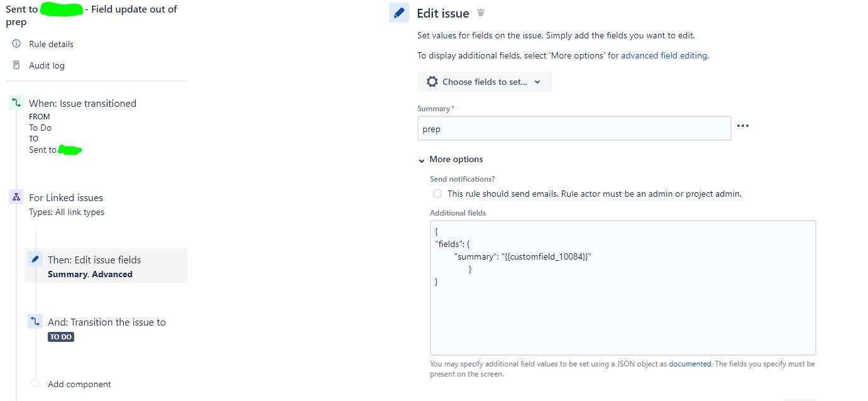The image size is (868, 401).
Task: Click the Send notifications? label
Action: (463, 179)
